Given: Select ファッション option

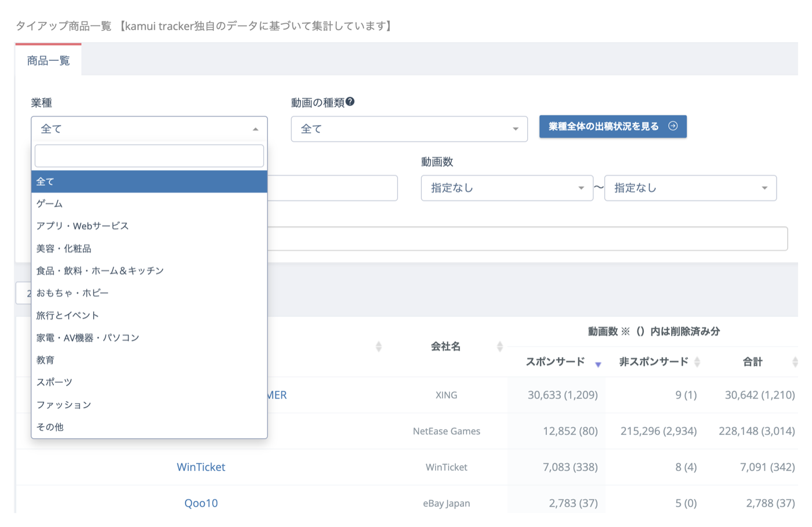Looking at the screenshot, I should click(x=149, y=405).
